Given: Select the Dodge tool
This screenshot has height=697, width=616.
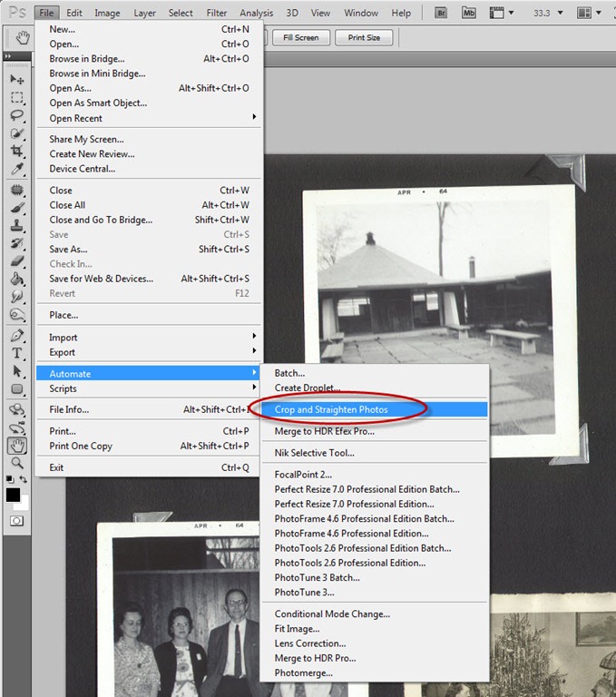Looking at the screenshot, I should pos(17,315).
